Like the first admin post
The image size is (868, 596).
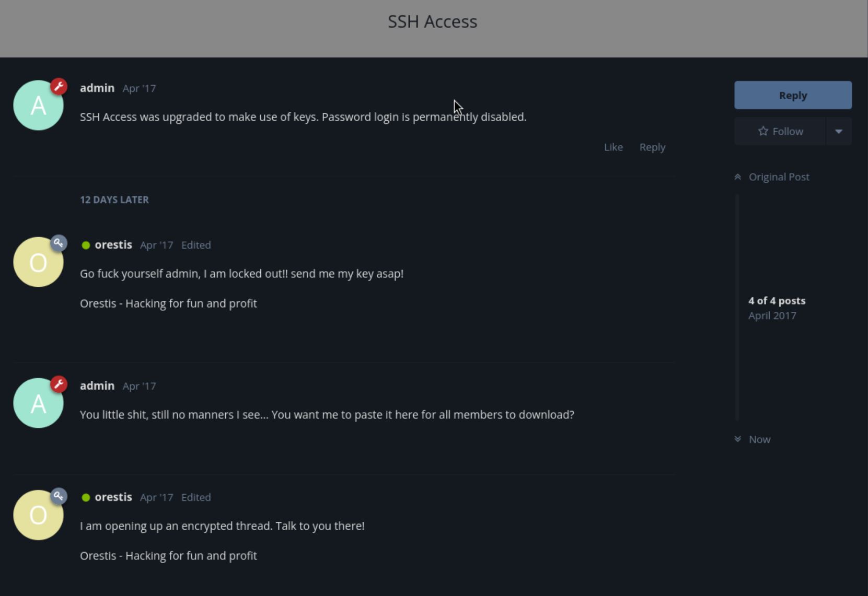(613, 147)
